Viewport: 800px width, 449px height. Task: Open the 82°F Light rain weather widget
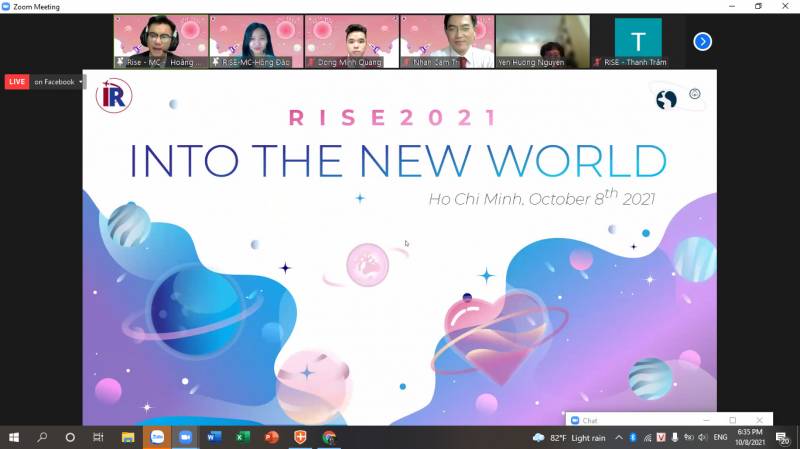pos(569,437)
